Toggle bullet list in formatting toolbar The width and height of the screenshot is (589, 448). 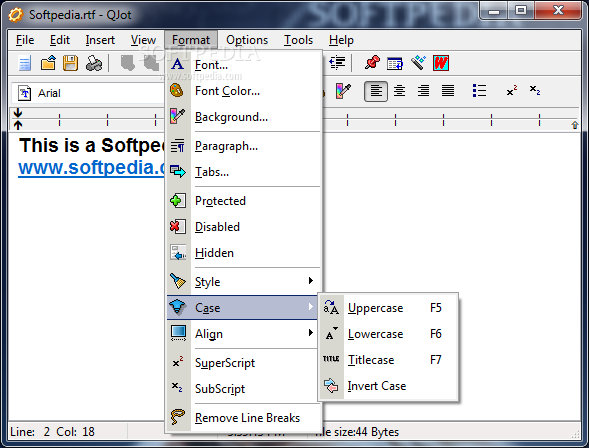click(479, 91)
